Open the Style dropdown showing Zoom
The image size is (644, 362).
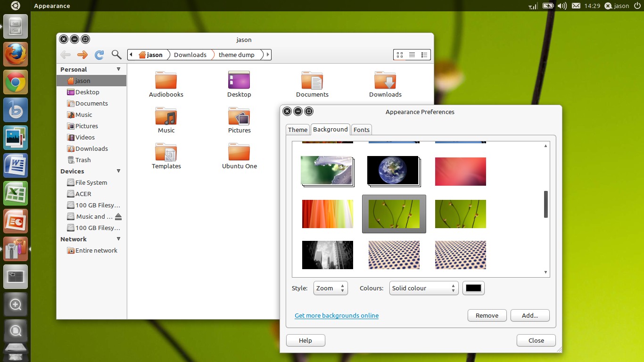(330, 288)
